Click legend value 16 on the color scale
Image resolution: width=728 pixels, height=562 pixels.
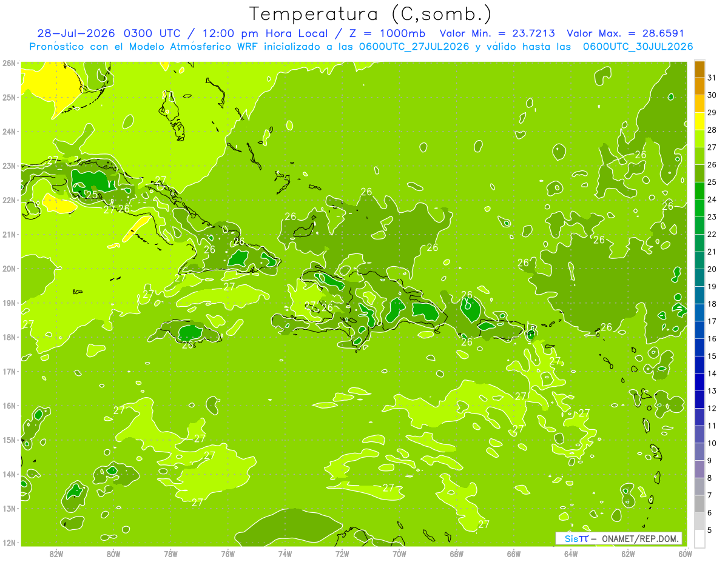[x=712, y=339]
